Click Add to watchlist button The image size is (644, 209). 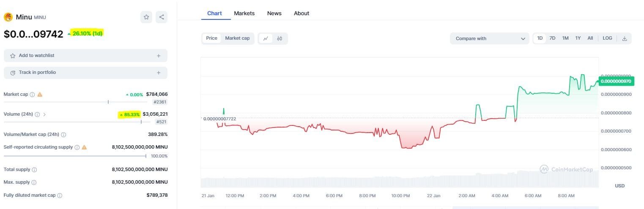(x=85, y=56)
